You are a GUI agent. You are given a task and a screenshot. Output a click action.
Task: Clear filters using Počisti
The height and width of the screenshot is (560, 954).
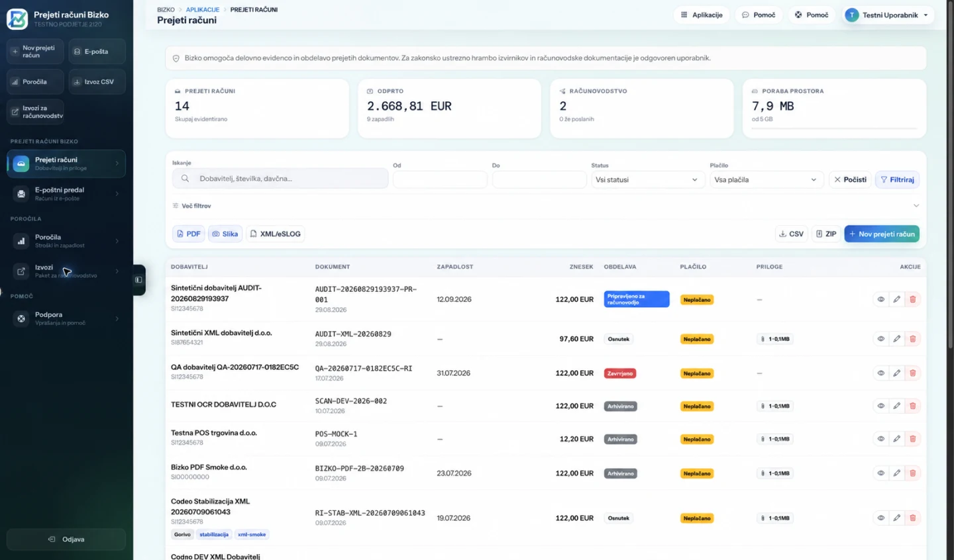coord(850,179)
